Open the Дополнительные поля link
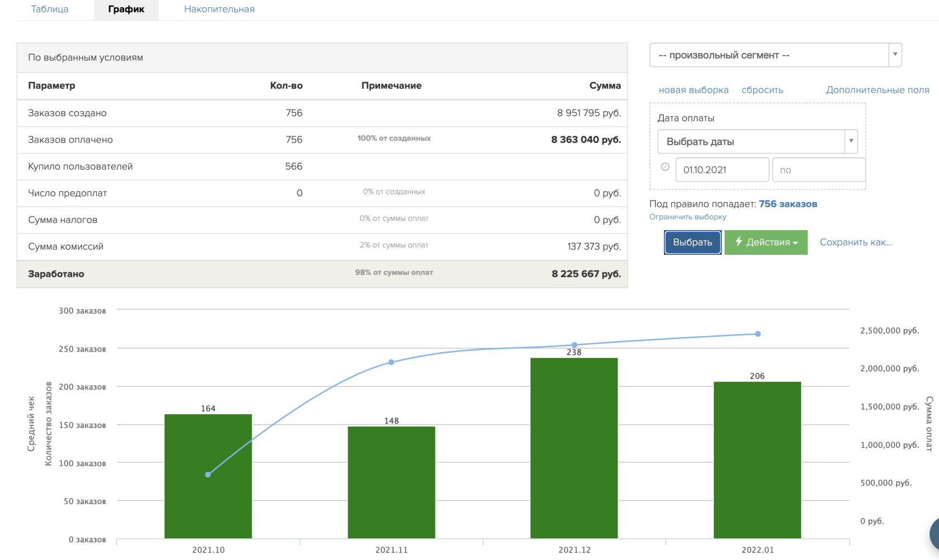 pyautogui.click(x=878, y=90)
